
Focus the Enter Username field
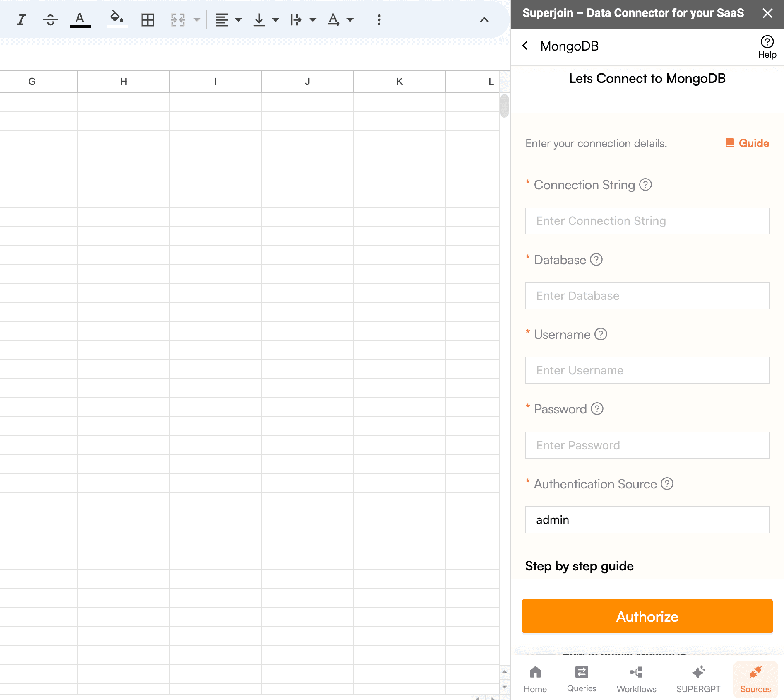tap(647, 370)
